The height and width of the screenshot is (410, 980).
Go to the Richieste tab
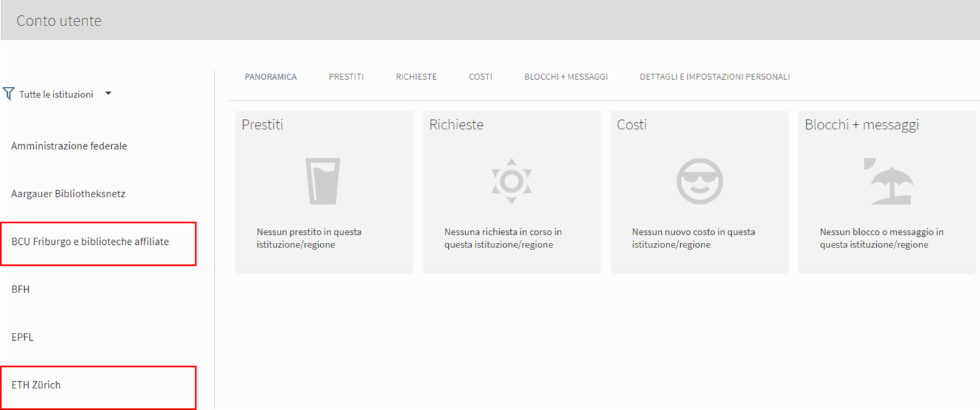416,77
